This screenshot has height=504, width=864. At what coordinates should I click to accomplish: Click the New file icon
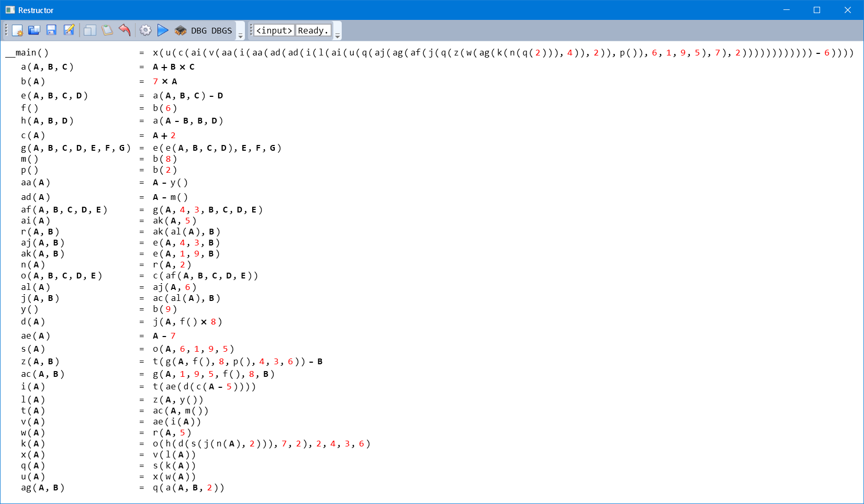point(17,30)
